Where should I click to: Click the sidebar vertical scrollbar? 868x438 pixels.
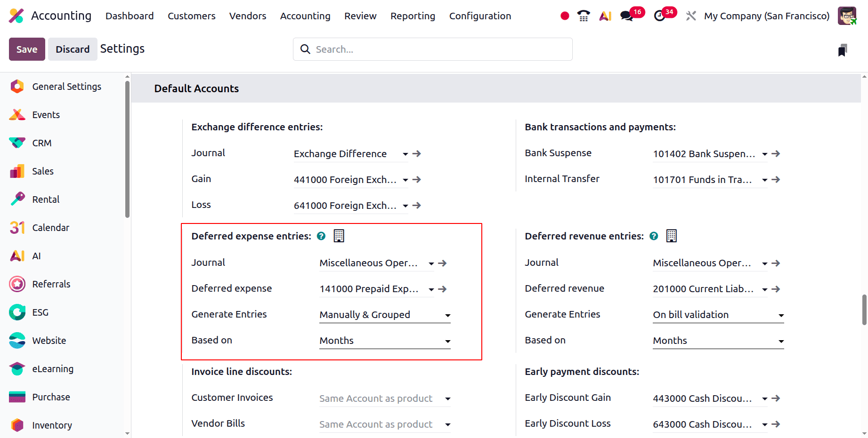(x=127, y=150)
